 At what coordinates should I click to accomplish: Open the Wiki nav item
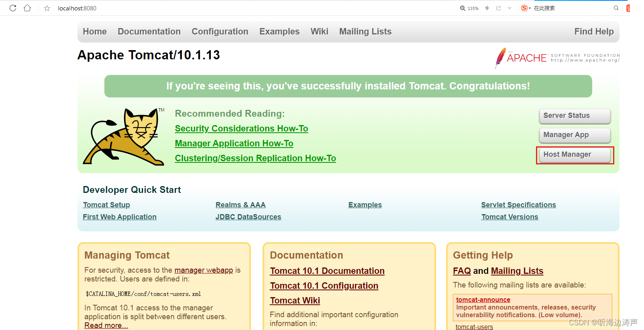click(319, 31)
